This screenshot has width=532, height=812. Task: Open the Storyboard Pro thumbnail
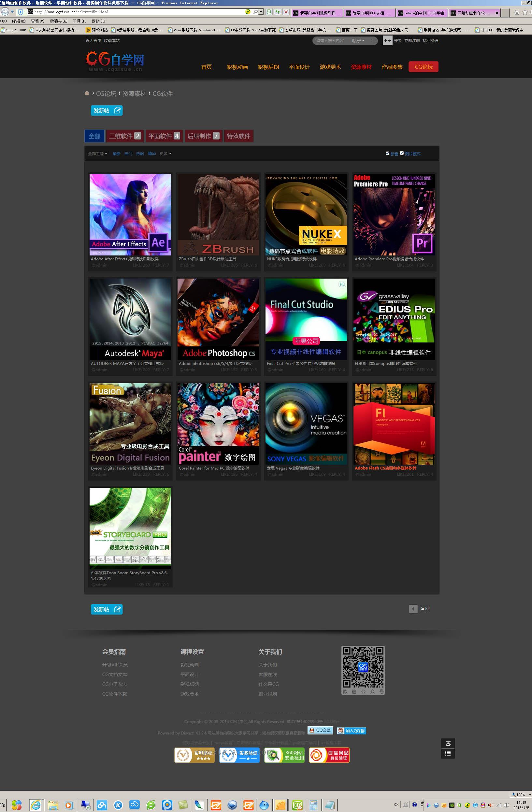tap(130, 528)
